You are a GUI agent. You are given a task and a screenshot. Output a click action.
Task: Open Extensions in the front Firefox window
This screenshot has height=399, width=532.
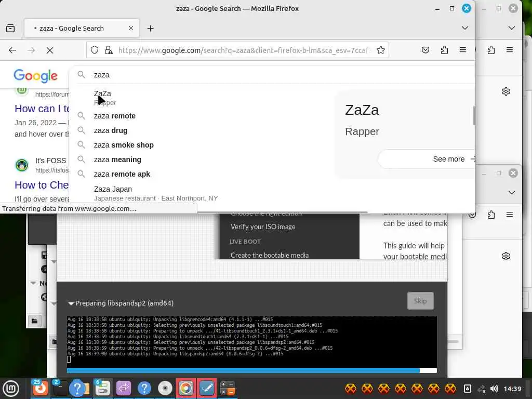[x=444, y=50]
